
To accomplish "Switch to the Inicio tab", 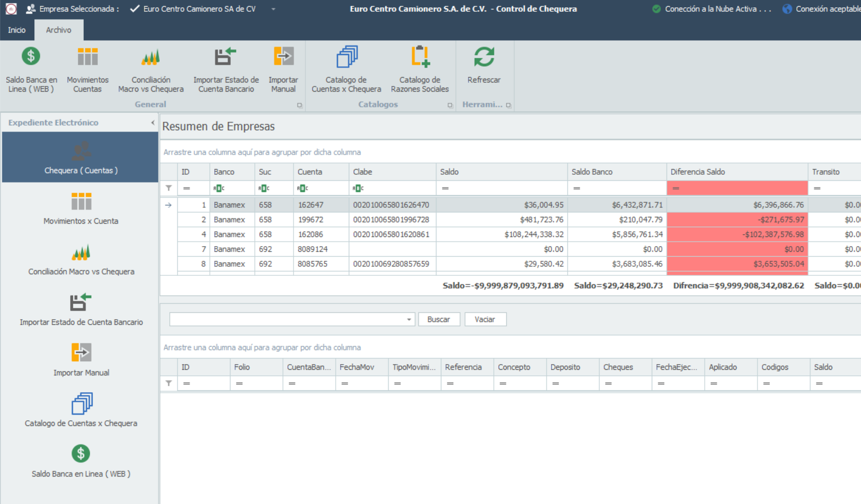I will [17, 30].
